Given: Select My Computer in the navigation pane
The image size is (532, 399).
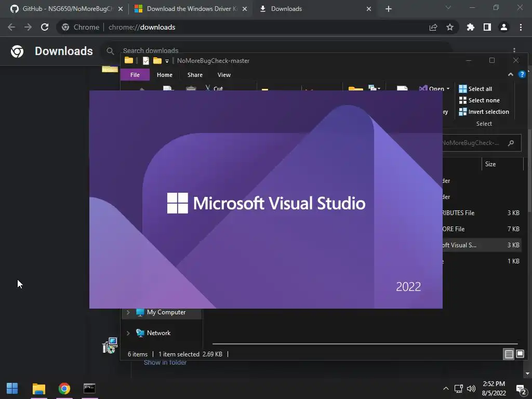Looking at the screenshot, I should pos(166,312).
